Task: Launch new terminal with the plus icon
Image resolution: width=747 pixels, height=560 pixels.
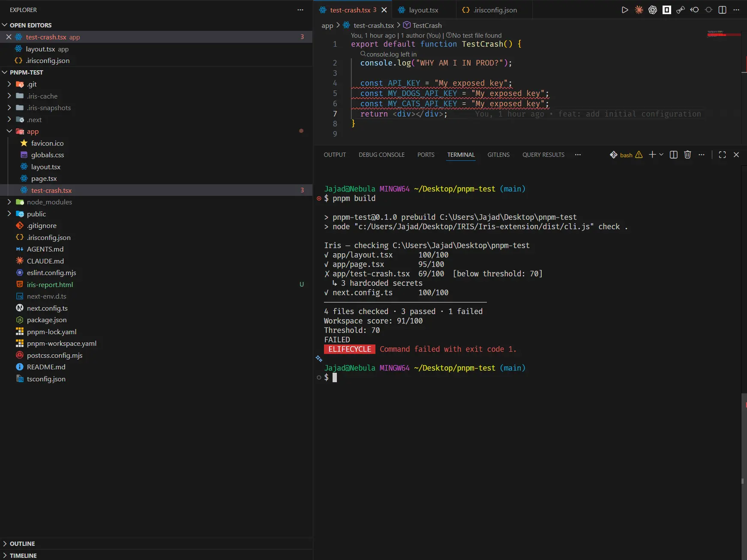Action: (652, 155)
